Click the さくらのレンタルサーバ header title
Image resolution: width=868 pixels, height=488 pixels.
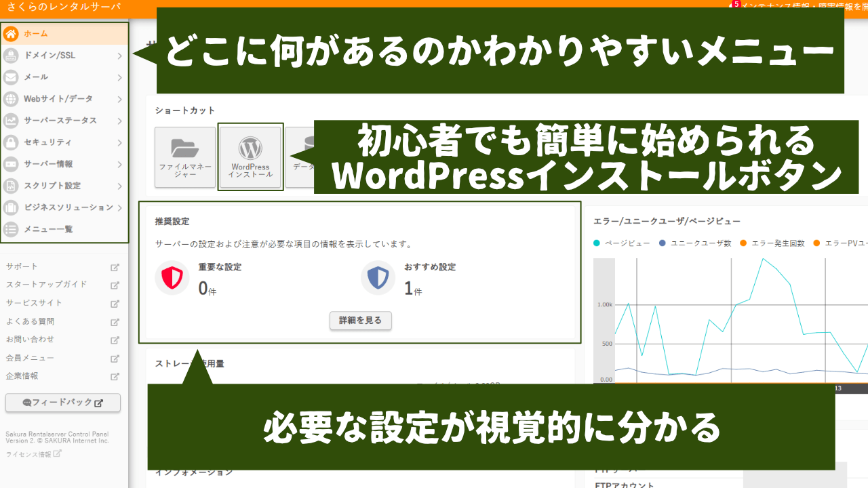pos(64,7)
